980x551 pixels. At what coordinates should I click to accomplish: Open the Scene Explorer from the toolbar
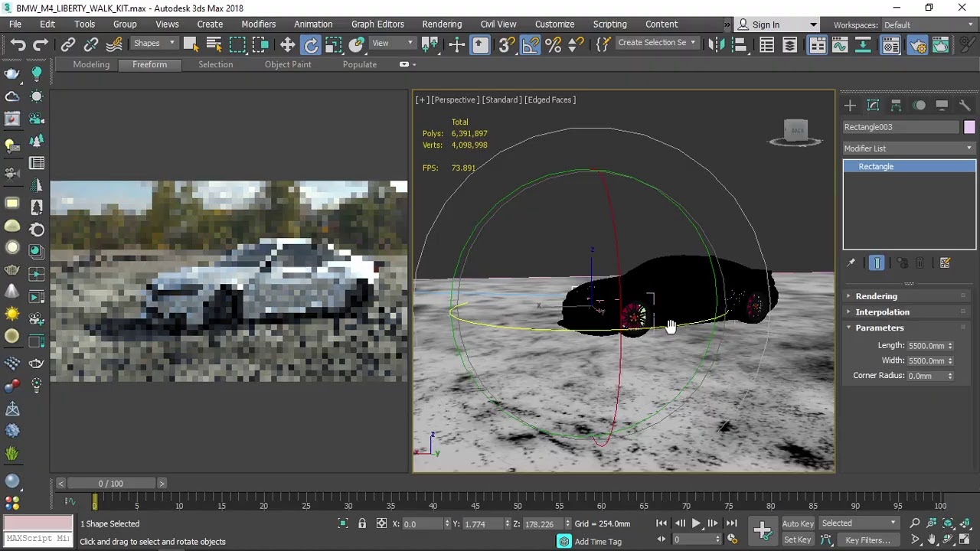767,45
